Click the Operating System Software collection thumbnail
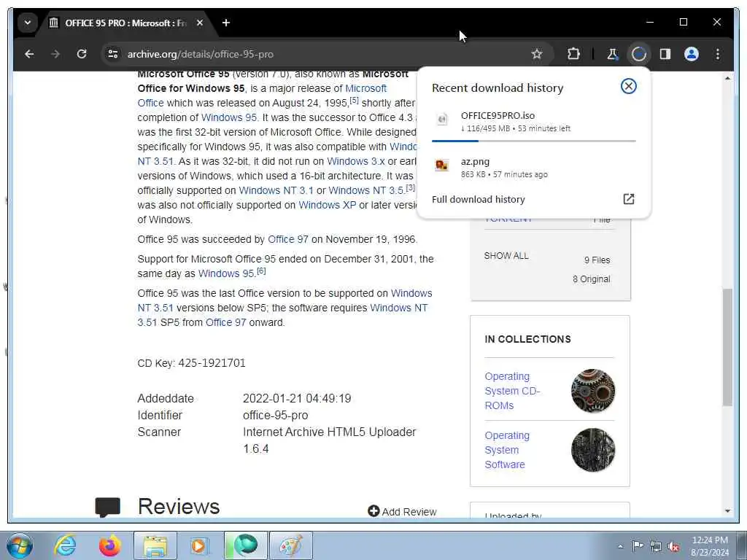 coord(593,450)
